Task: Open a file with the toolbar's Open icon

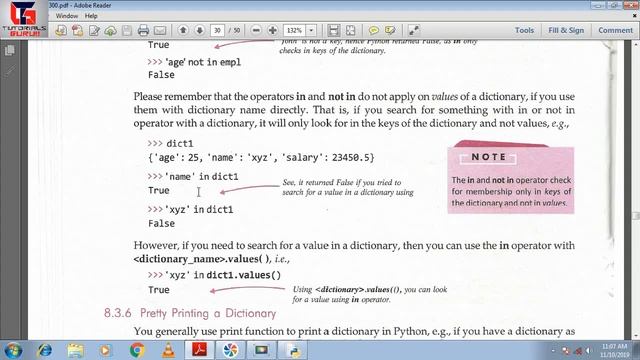Action: point(61,30)
